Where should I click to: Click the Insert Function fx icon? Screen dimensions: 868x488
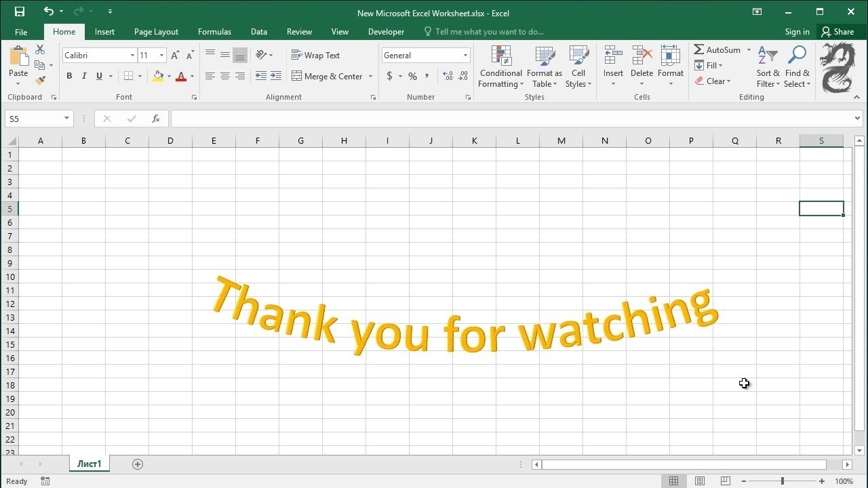pos(155,119)
